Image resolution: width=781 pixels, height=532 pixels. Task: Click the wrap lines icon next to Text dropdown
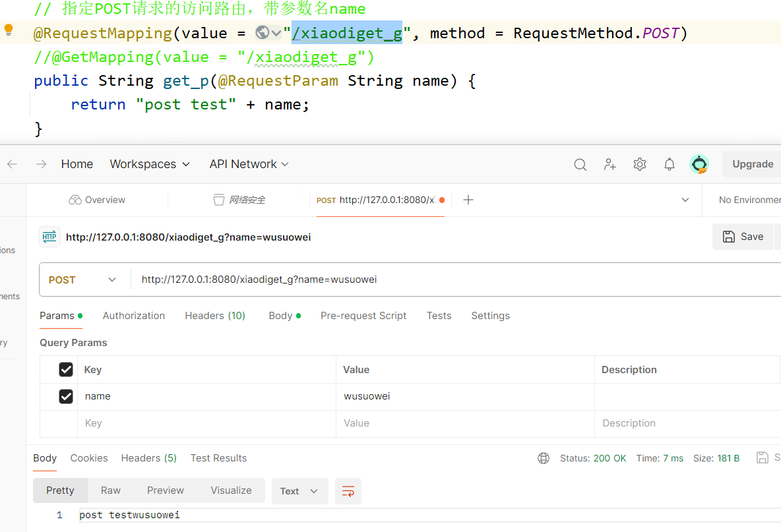click(348, 490)
